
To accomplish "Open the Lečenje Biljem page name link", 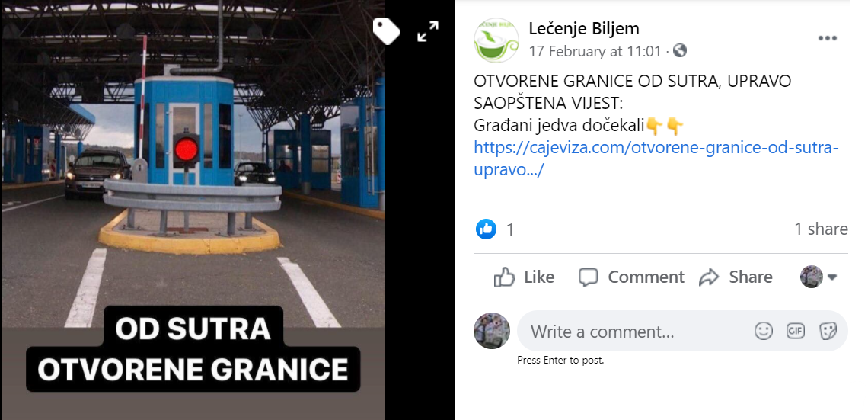I will (x=584, y=27).
